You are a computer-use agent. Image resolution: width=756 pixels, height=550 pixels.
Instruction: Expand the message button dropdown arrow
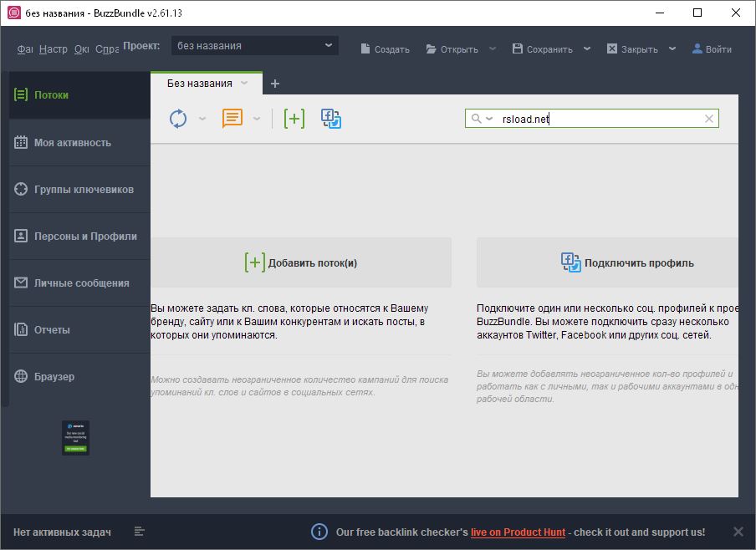tap(257, 119)
